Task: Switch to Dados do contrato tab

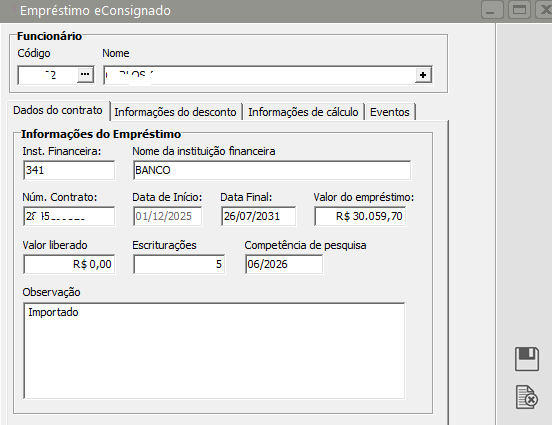Action: [58, 111]
